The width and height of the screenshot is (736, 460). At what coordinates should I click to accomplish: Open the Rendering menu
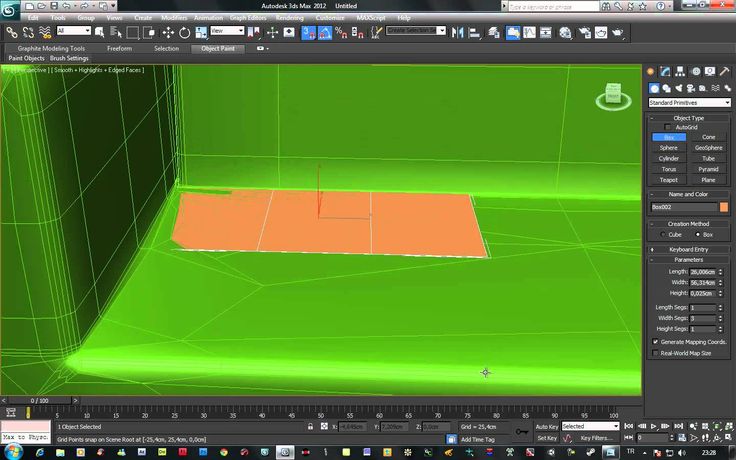coord(289,17)
